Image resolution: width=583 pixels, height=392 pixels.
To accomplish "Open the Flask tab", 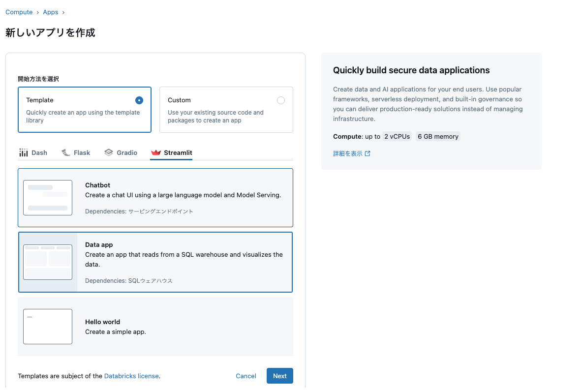I will tap(76, 152).
